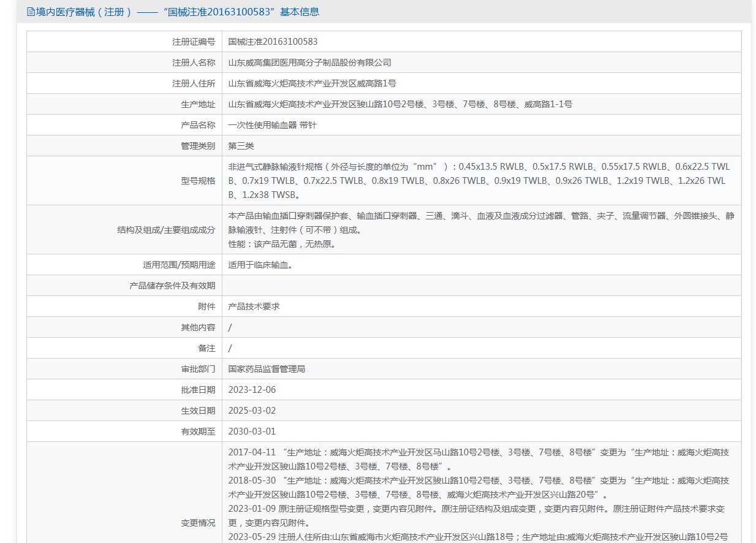
Task: Click the production address value mentioning 威高路1-1号
Action: coord(400,104)
